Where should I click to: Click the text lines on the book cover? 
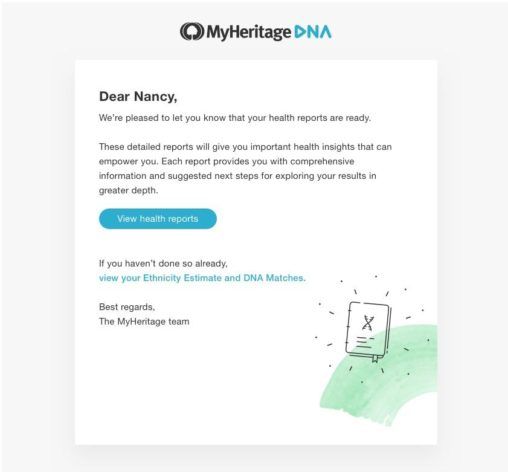pos(364,342)
